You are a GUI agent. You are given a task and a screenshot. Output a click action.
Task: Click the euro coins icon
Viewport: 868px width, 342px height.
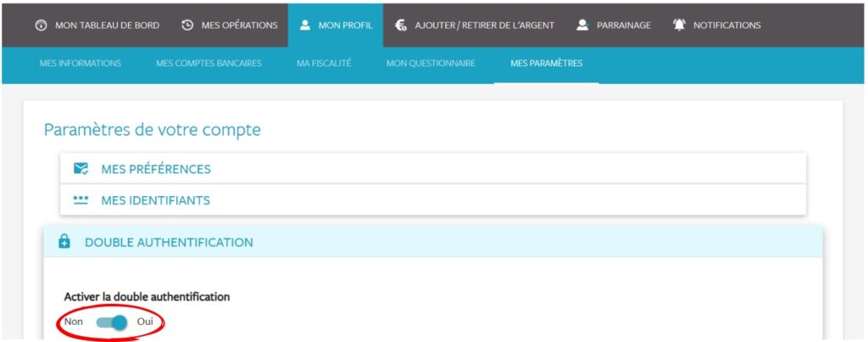(x=401, y=25)
